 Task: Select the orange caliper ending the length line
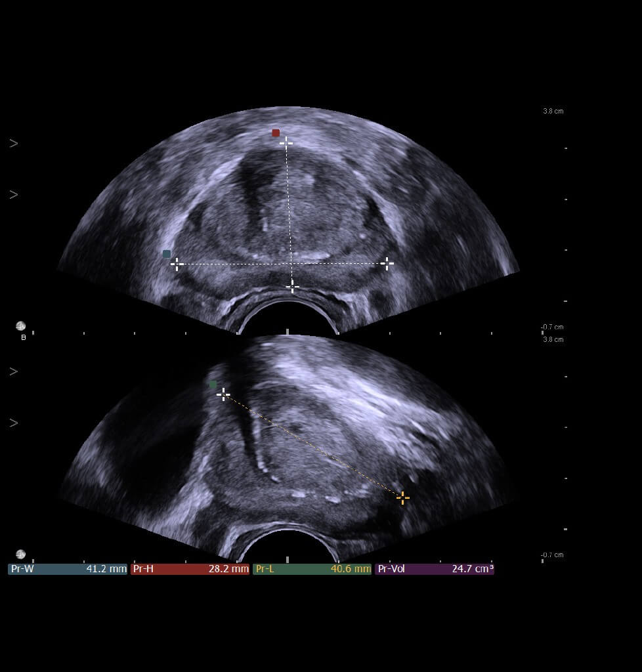pos(402,497)
